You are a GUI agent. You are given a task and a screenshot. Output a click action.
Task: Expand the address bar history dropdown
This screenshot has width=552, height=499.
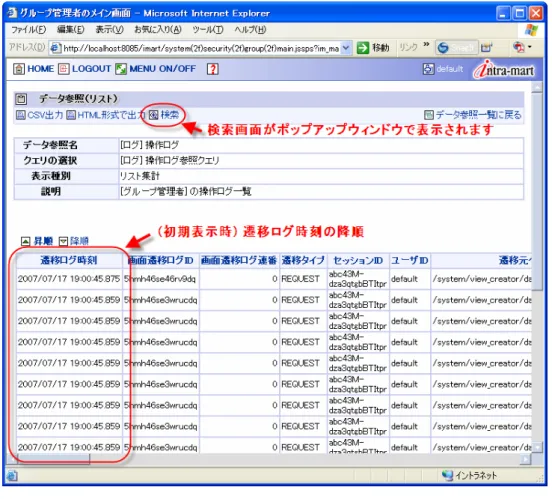[x=346, y=48]
